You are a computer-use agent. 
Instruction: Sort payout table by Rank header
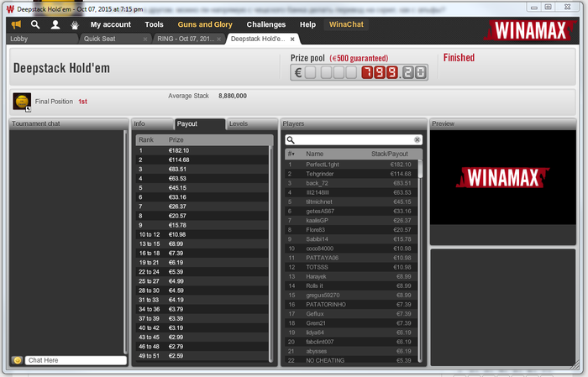pyautogui.click(x=146, y=139)
